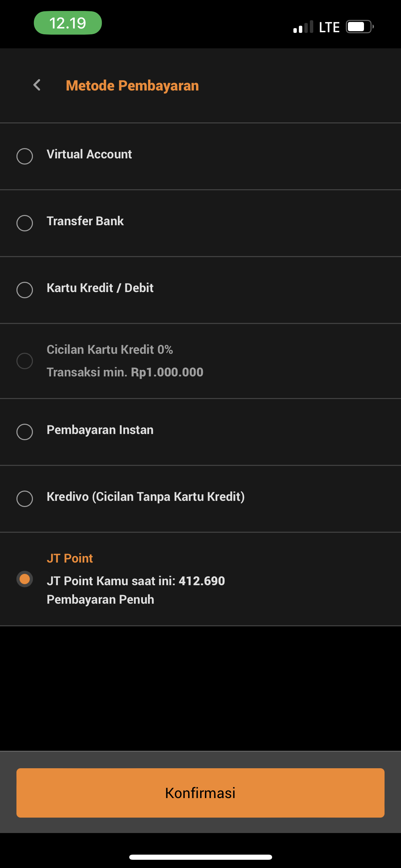Open the Transfer Bank option label
Image resolution: width=401 pixels, height=868 pixels.
[85, 221]
